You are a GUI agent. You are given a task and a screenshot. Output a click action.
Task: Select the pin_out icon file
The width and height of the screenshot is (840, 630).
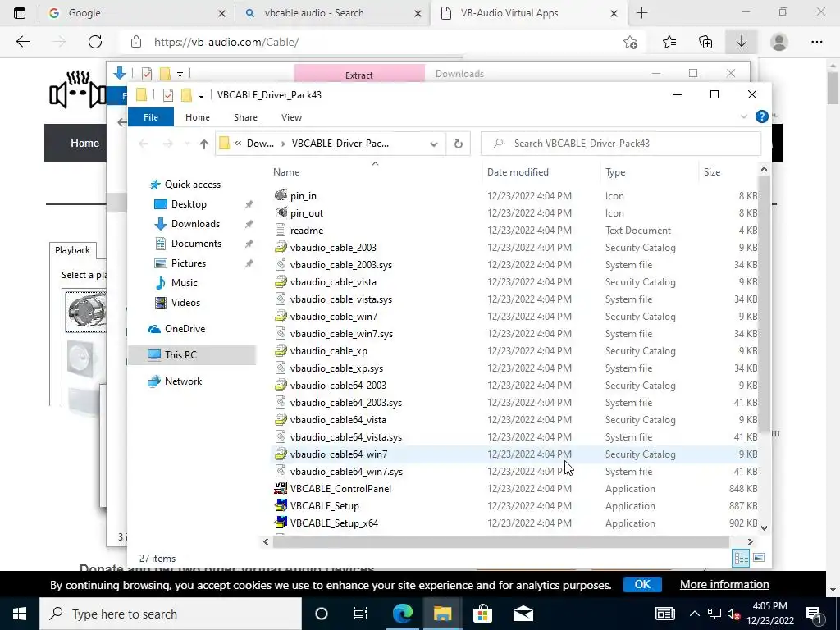click(307, 213)
